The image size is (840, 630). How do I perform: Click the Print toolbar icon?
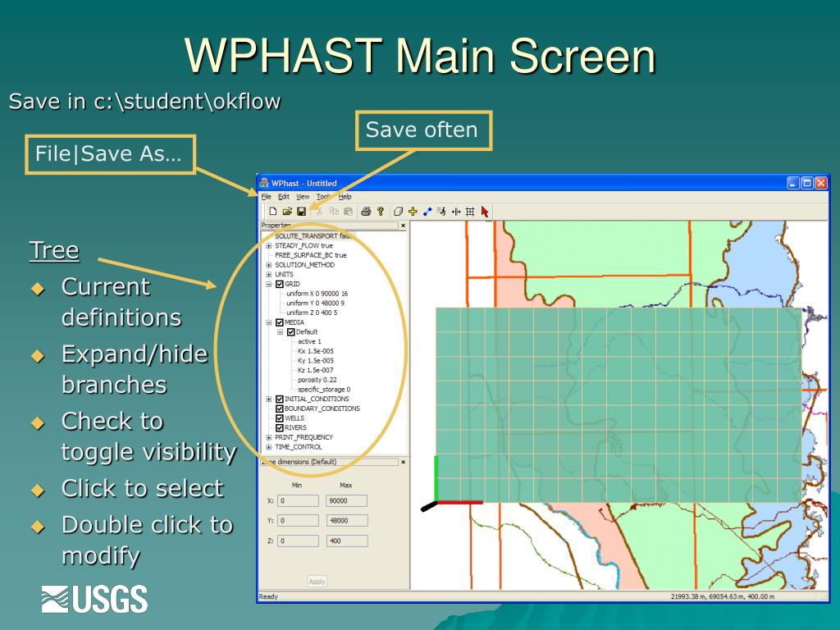(366, 212)
